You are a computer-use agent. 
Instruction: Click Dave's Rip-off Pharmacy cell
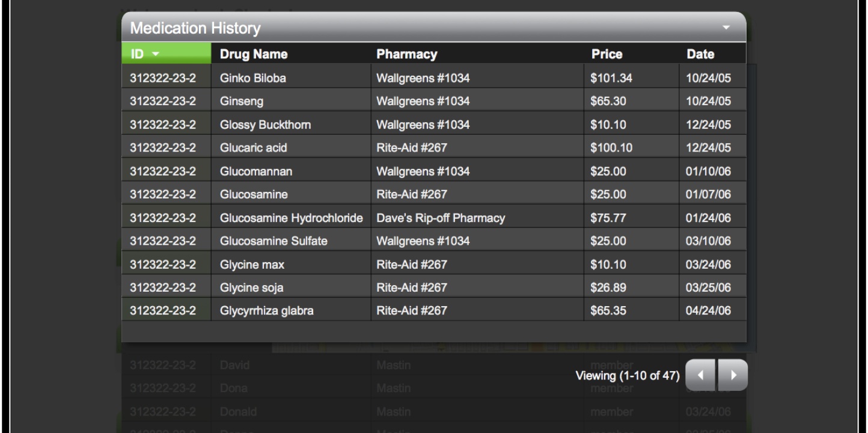477,218
